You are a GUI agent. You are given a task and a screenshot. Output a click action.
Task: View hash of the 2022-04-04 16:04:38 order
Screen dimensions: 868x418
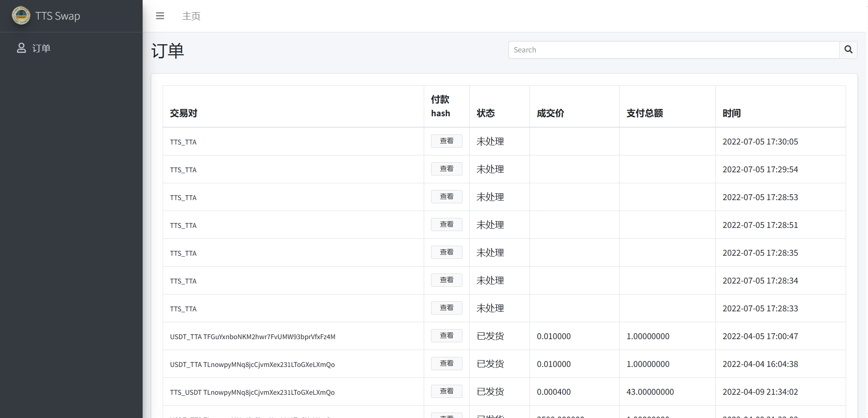pos(447,364)
